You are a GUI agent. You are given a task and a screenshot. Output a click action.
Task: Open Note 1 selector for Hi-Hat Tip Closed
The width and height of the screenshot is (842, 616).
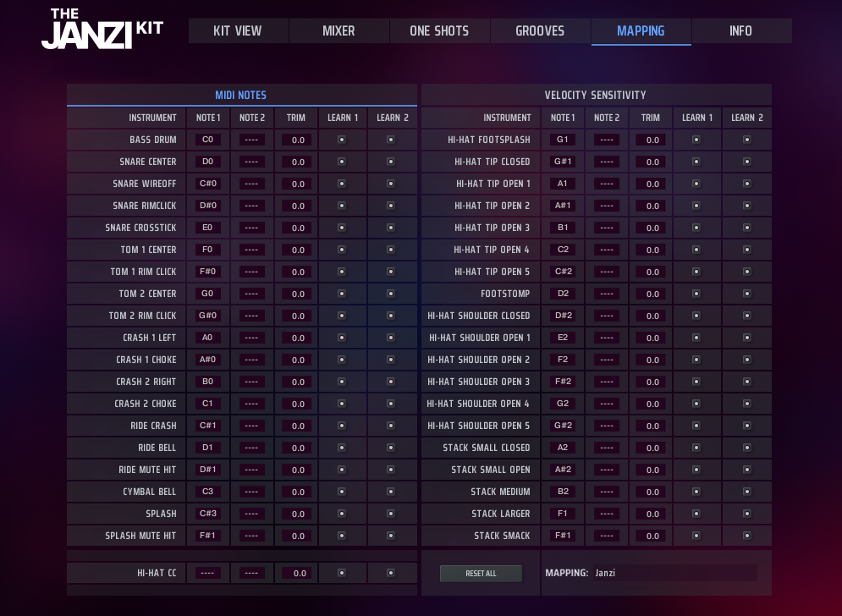click(x=562, y=162)
